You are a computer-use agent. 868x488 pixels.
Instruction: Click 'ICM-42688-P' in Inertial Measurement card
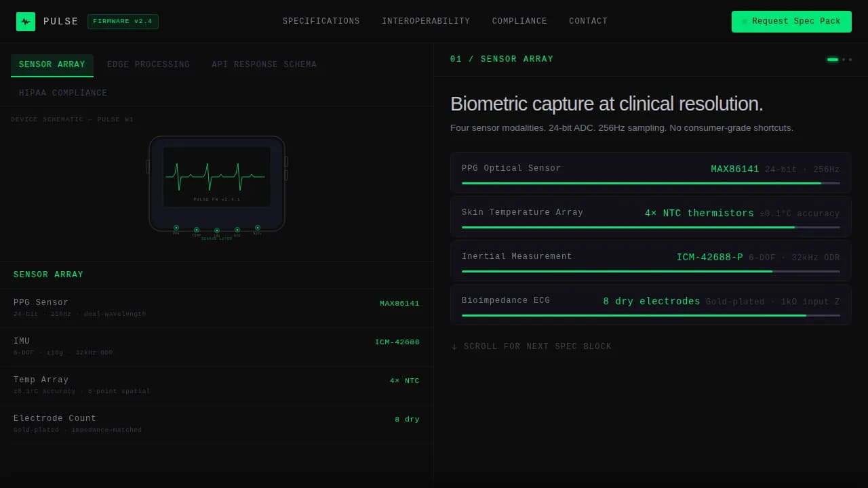710,258
